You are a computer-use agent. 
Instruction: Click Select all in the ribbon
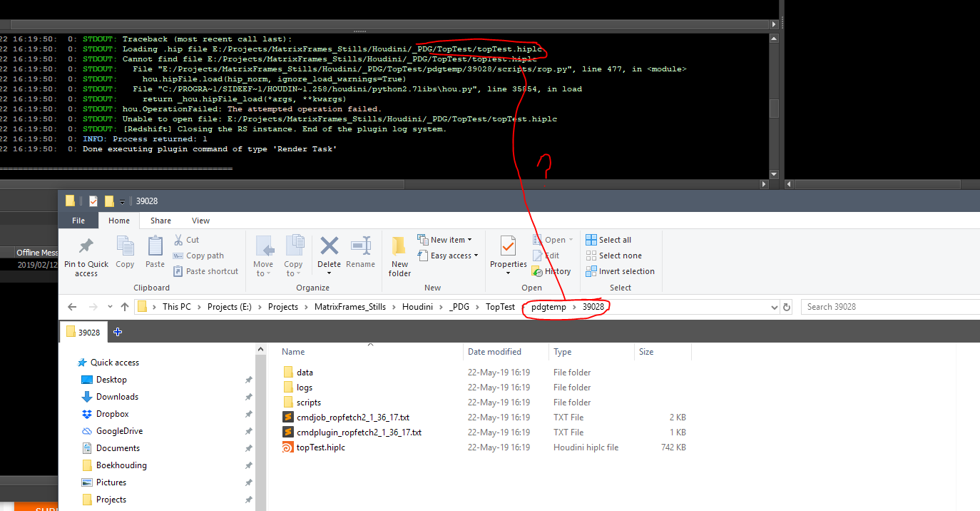[x=608, y=240]
